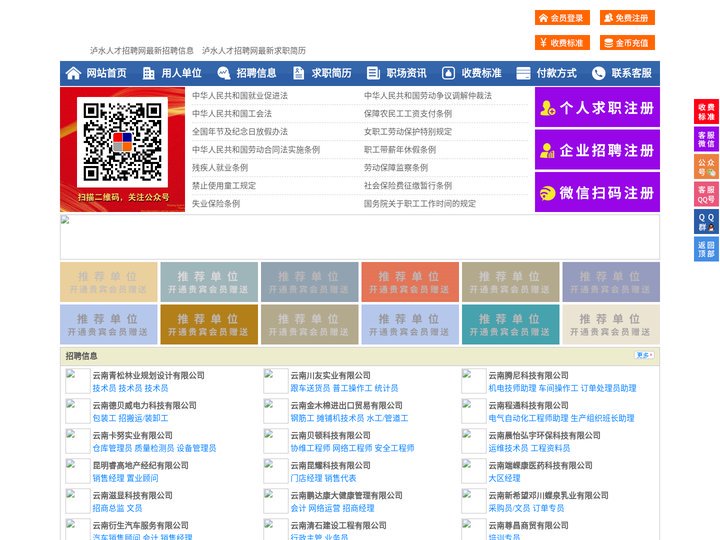Screen dimensions: 720x540
Task: Click the user icon on 企业招聘注册
Action: coord(547,150)
